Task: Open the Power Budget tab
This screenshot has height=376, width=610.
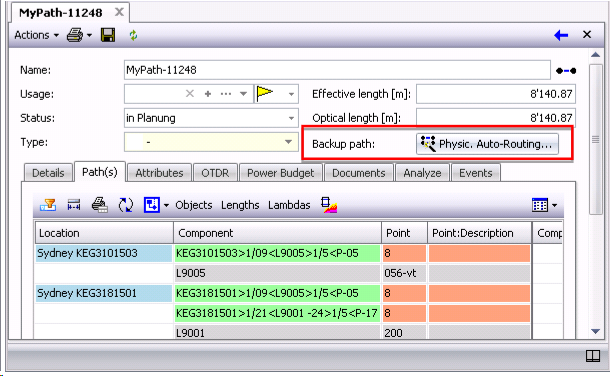Action: pos(280,173)
